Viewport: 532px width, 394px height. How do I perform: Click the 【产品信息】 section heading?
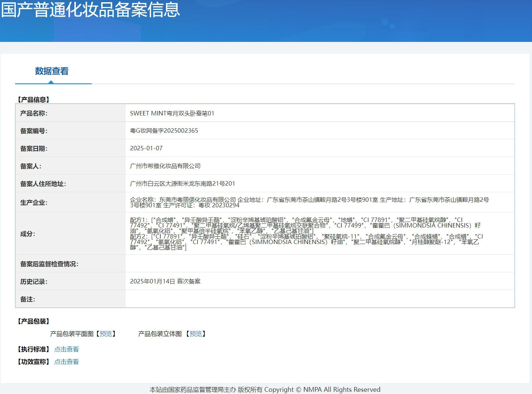pyautogui.click(x=33, y=100)
